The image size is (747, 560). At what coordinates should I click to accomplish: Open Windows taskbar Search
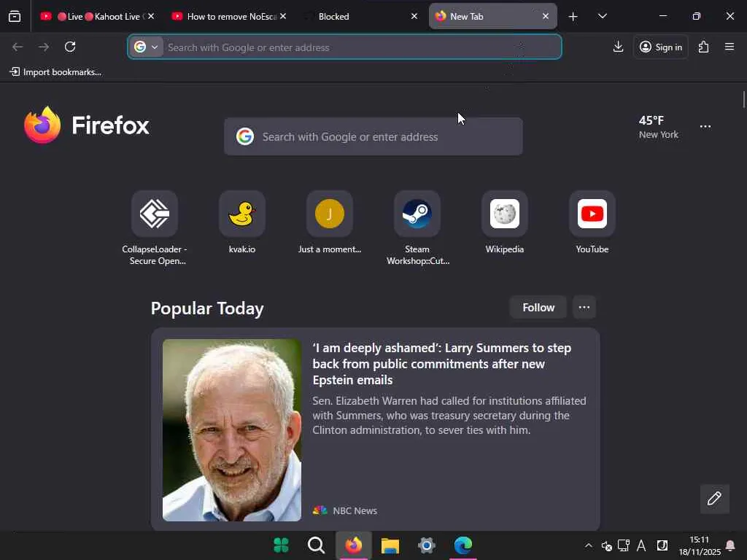tap(317, 545)
